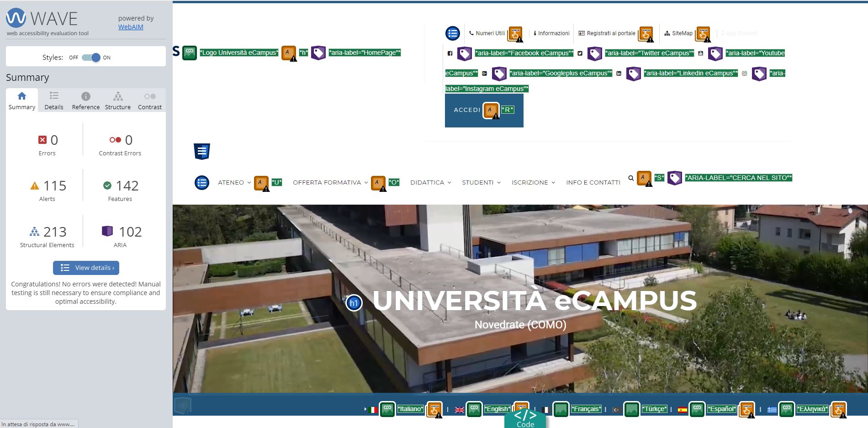Click the ARIA icon for Googleplus eCampus

point(499,74)
